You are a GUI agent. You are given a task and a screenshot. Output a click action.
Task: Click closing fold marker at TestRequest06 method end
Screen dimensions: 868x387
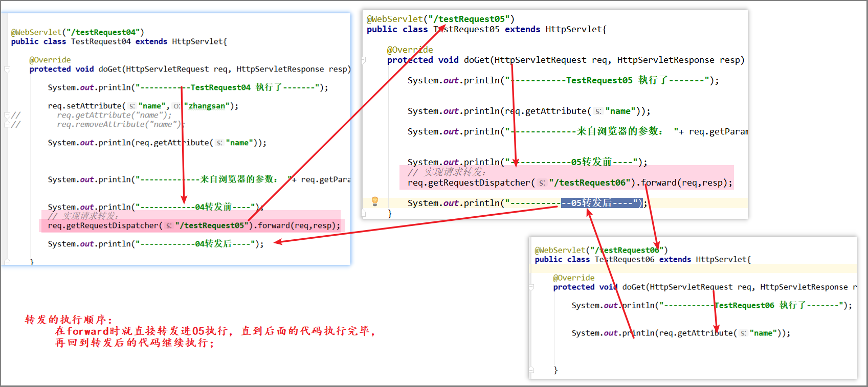tap(531, 370)
